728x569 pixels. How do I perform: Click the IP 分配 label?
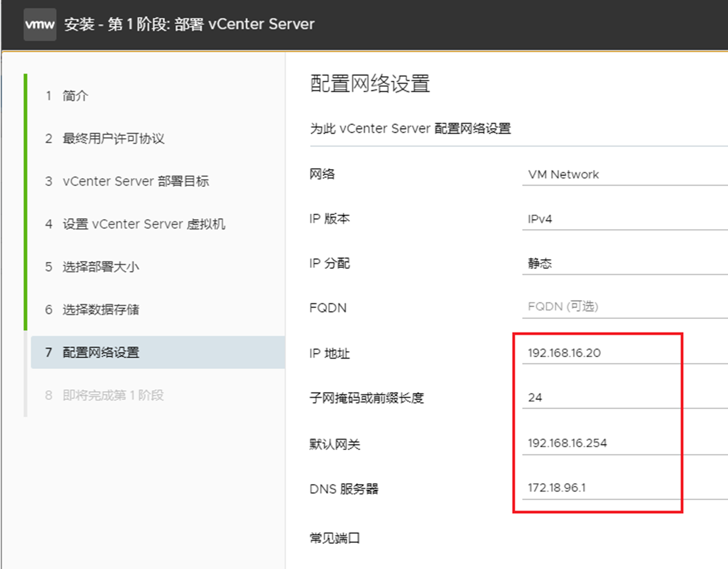[x=329, y=264]
